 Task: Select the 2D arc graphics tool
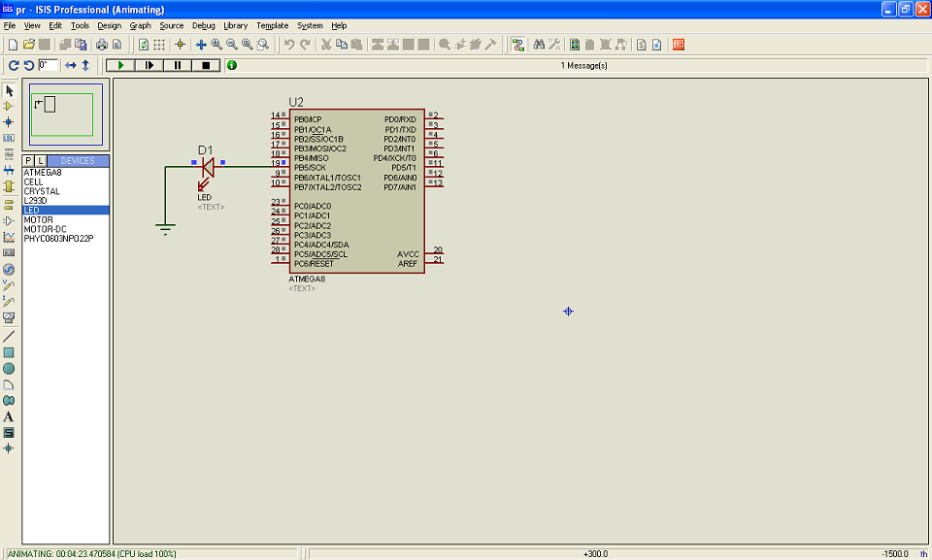coord(9,384)
